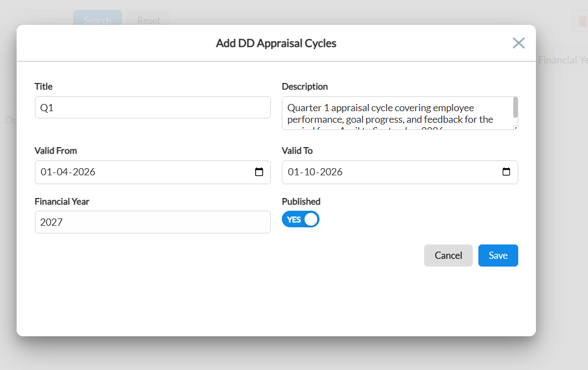Click the red trash icon behind dialog
The height and width of the screenshot is (370, 588).
click(582, 22)
